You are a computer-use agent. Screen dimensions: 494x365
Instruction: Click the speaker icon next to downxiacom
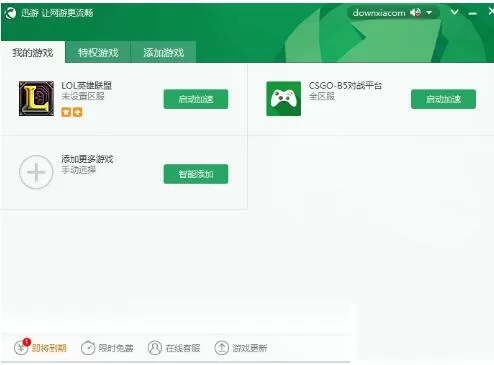point(415,13)
